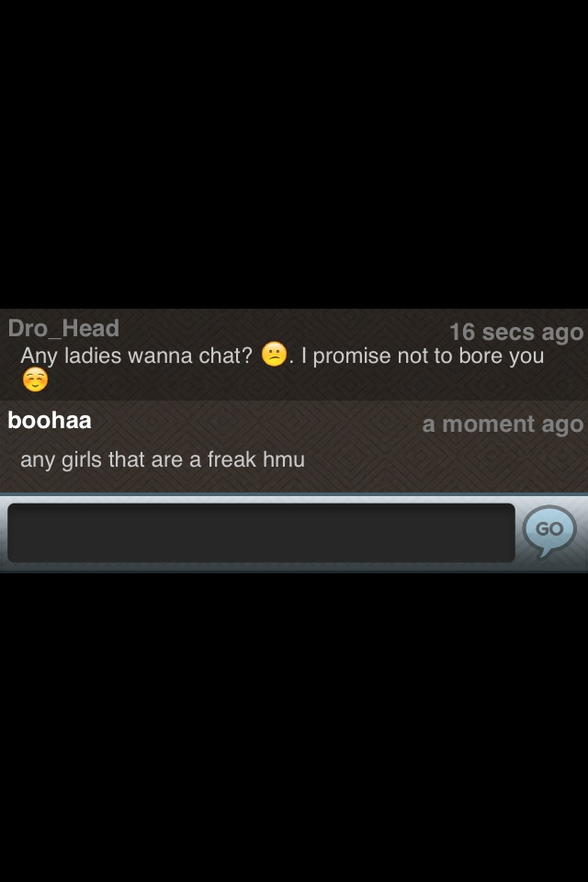This screenshot has width=588, height=882.
Task: Click the blushing smile emoji below Dro_Head's message
Action: point(35,379)
